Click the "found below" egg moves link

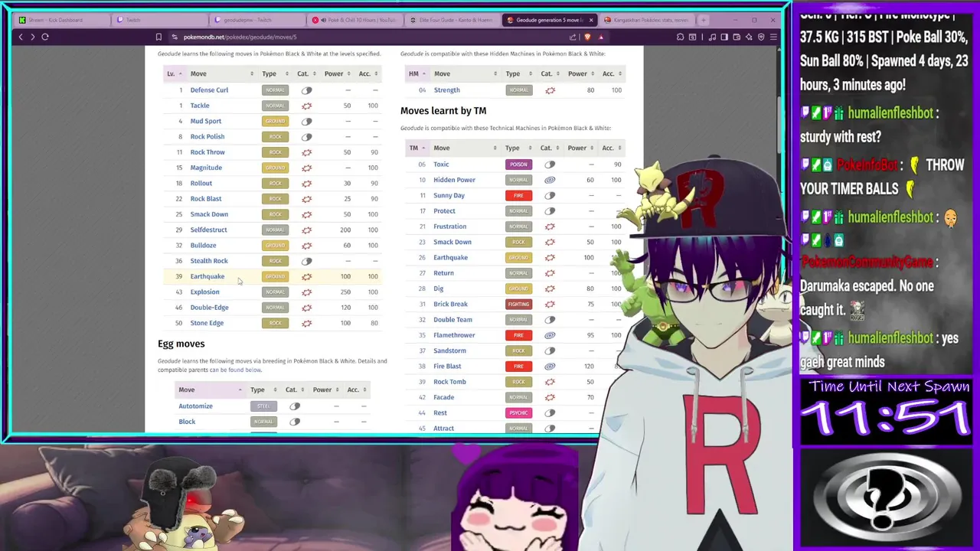[245, 370]
